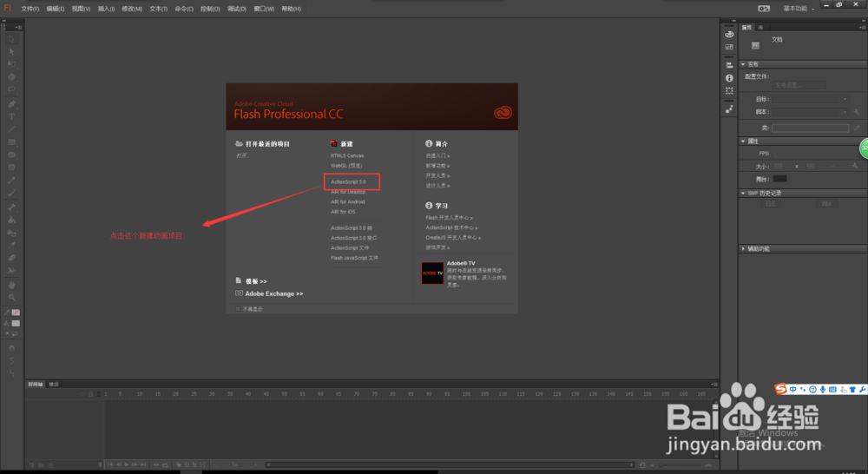The image size is (868, 474).
Task: Create new ActionScript 3.0 document
Action: tap(348, 181)
